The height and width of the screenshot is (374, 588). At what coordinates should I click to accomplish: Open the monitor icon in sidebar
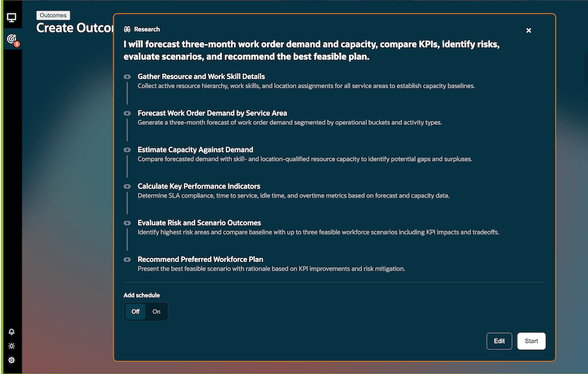[12, 17]
